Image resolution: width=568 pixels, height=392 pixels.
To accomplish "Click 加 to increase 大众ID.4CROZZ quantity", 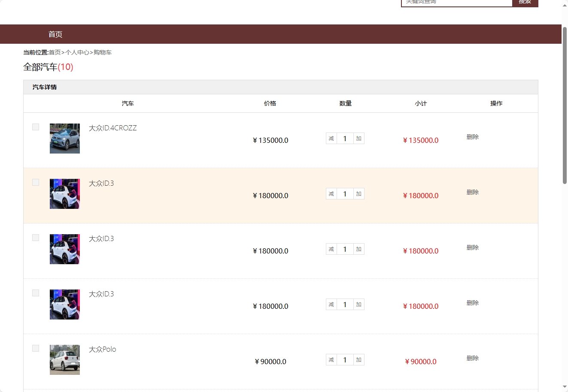I will click(x=358, y=138).
